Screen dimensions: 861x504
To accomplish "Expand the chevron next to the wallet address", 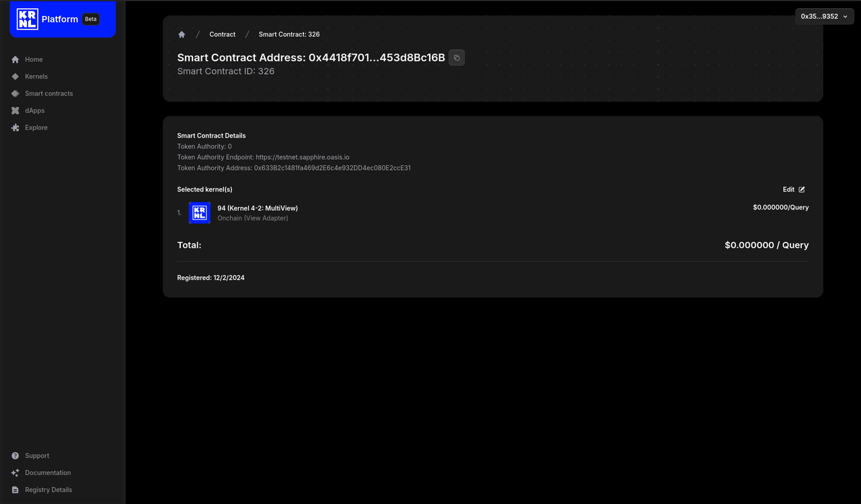I will coord(845,16).
